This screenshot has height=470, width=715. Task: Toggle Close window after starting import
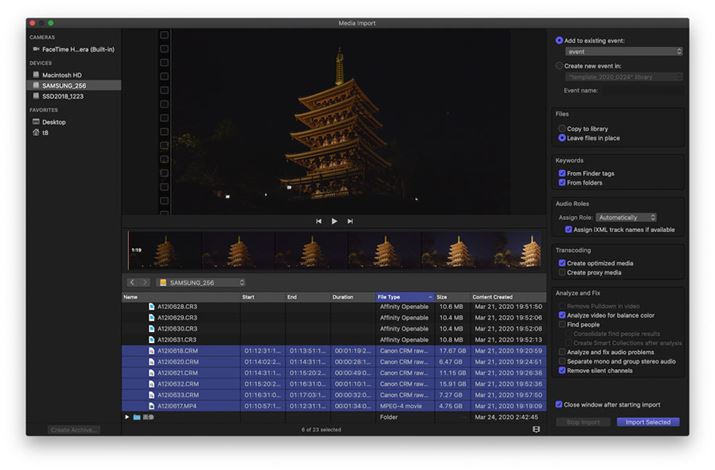(560, 404)
